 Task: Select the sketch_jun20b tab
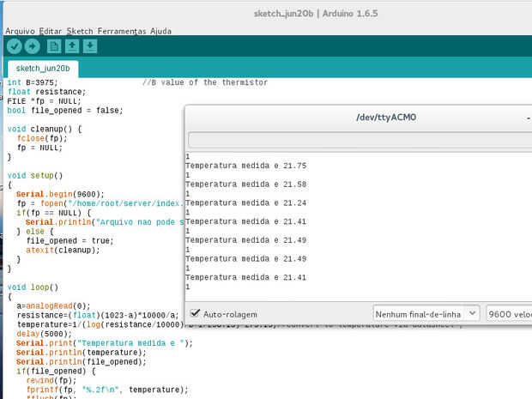tap(43, 69)
